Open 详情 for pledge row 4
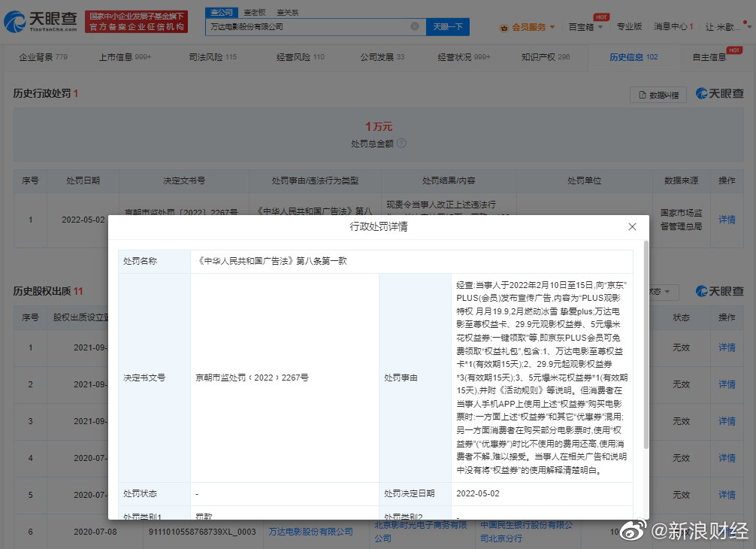This screenshot has width=756, height=549. pos(727,458)
